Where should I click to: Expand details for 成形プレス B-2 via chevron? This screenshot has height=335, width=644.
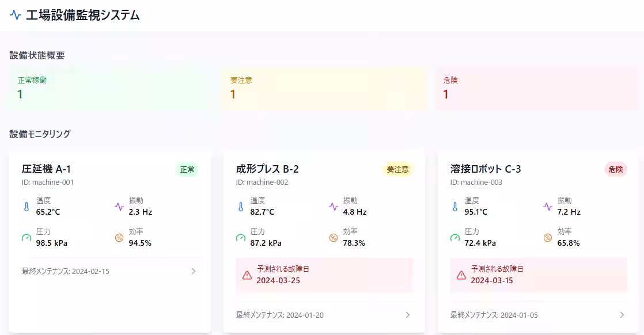(x=408, y=315)
